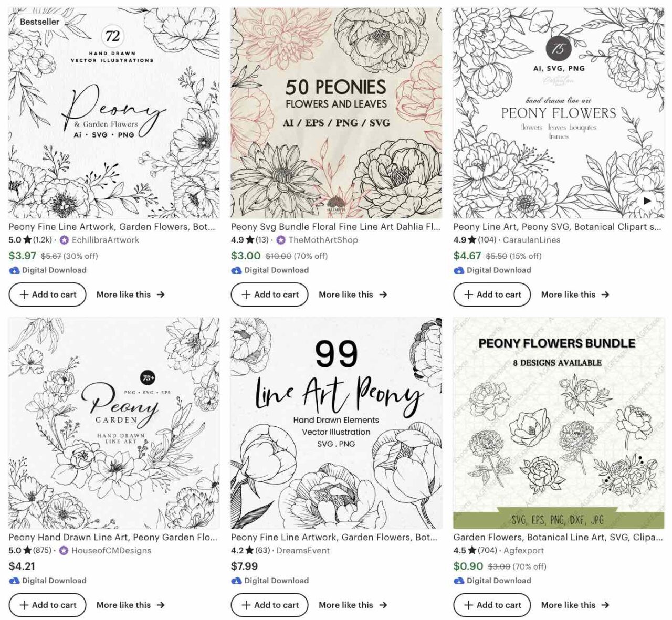Click the Digital Download cloud icon under CaraulanLines

click(x=459, y=270)
